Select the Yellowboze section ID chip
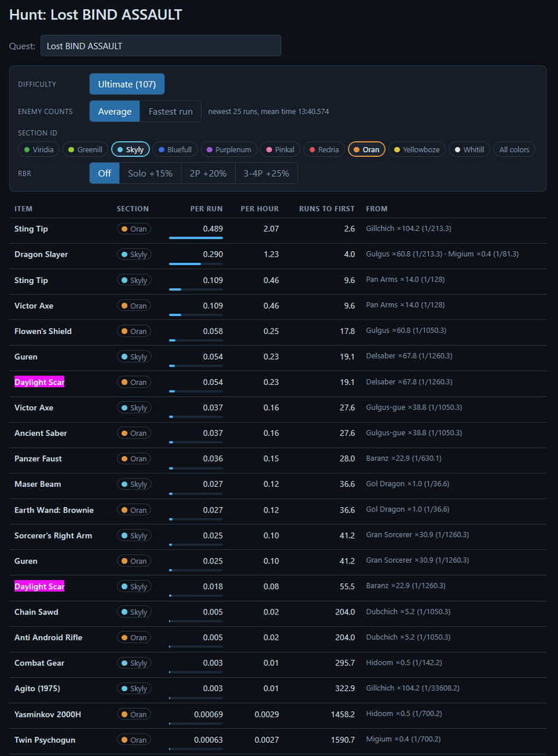Image resolution: width=558 pixels, height=756 pixels. (x=417, y=149)
